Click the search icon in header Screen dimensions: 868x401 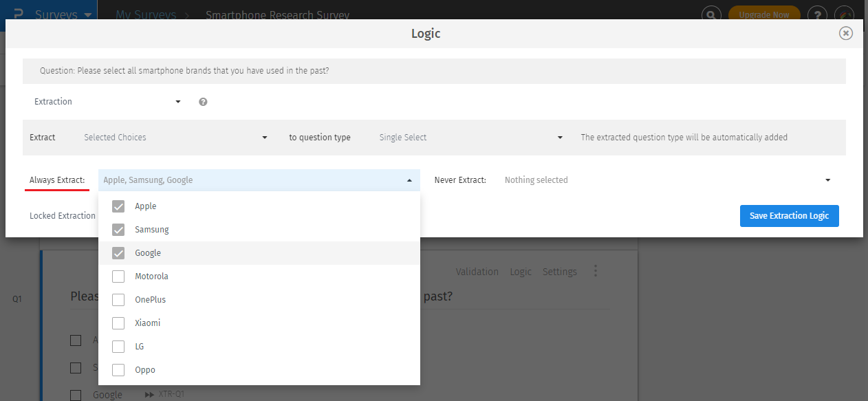pos(710,14)
